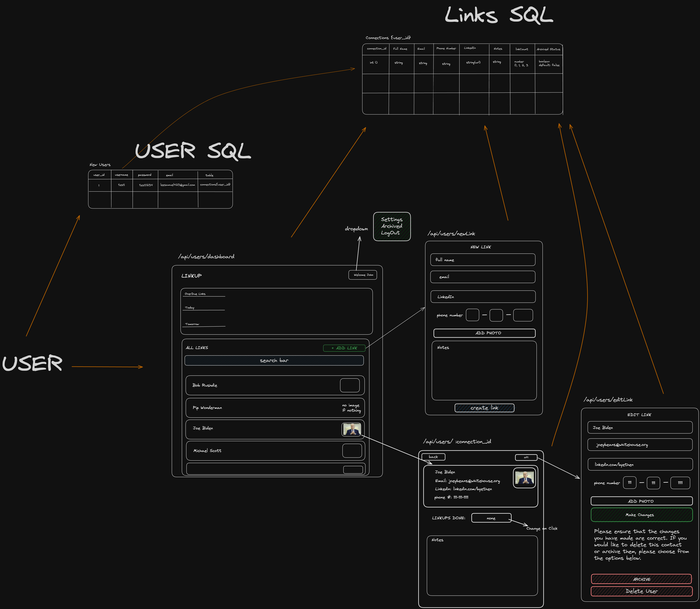Click the small edit button on connection page
This screenshot has height=609, width=700.
click(x=526, y=457)
